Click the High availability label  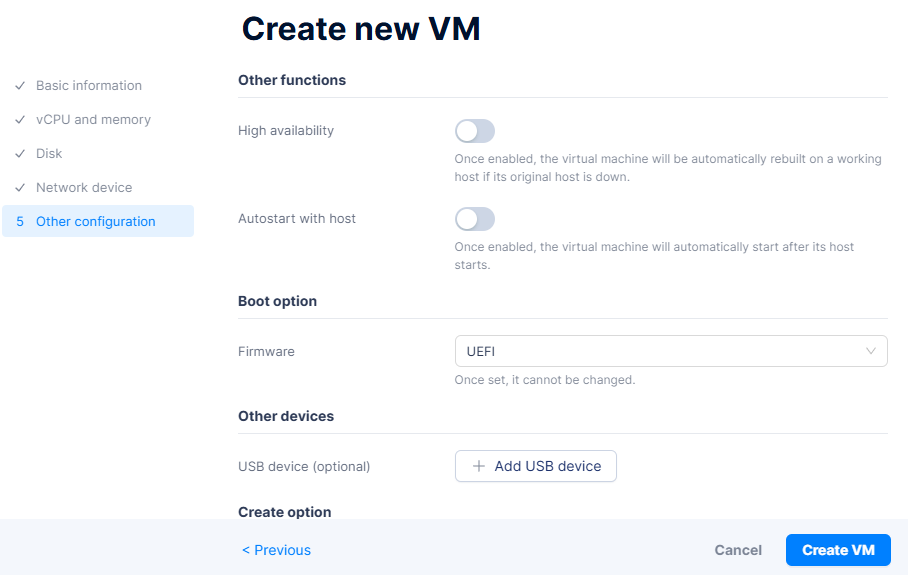tap(286, 131)
